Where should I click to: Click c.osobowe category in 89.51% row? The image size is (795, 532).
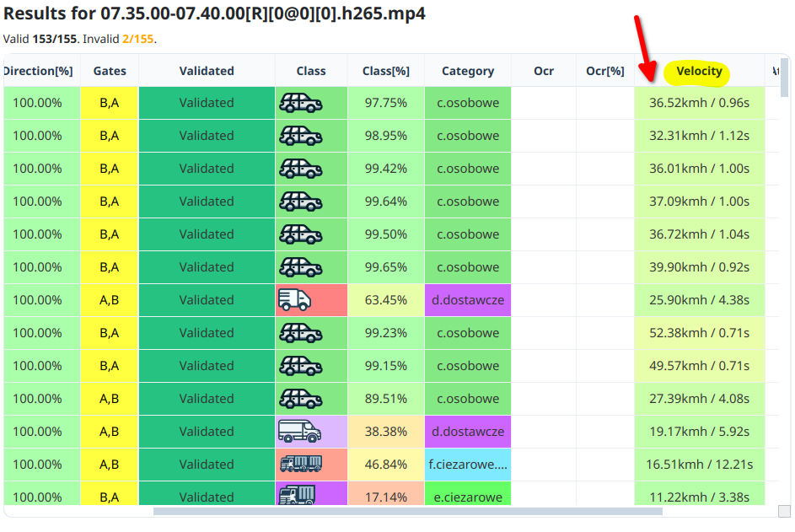tap(468, 399)
